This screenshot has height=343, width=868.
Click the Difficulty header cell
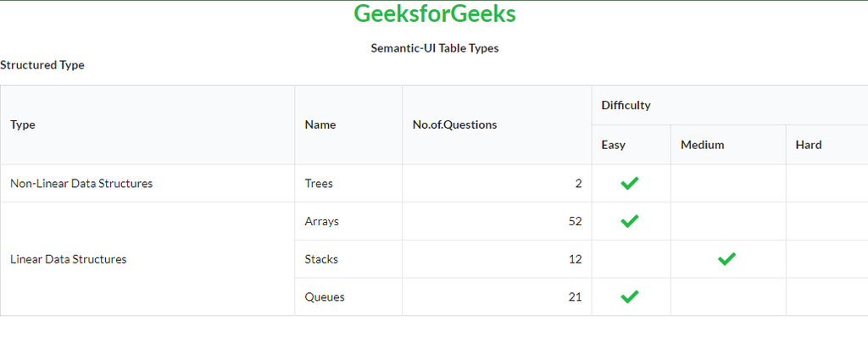(626, 105)
